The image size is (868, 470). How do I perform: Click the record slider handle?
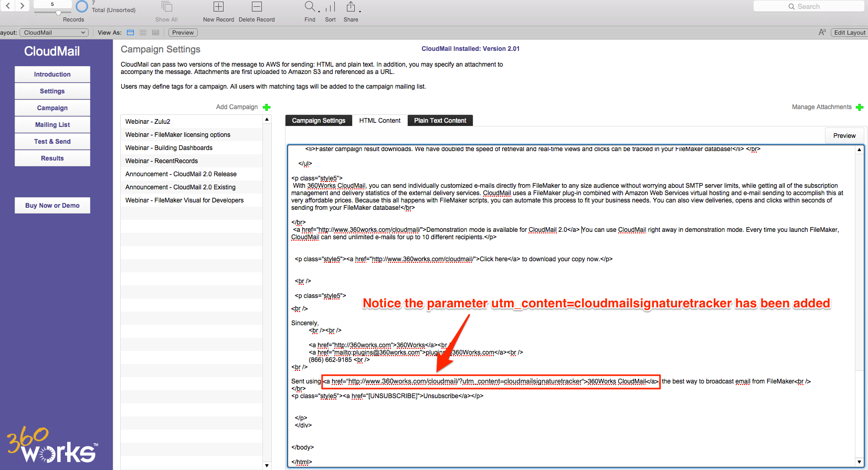click(x=58, y=13)
